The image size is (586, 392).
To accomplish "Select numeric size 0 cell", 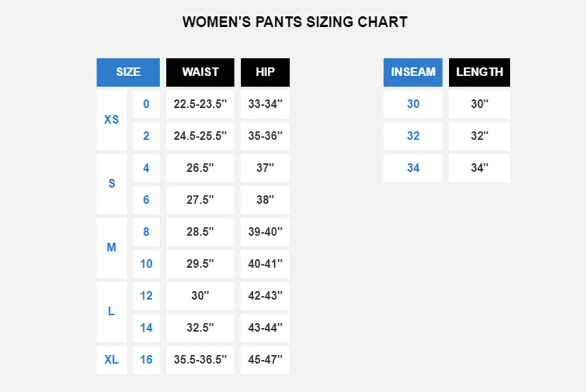I will [x=146, y=104].
